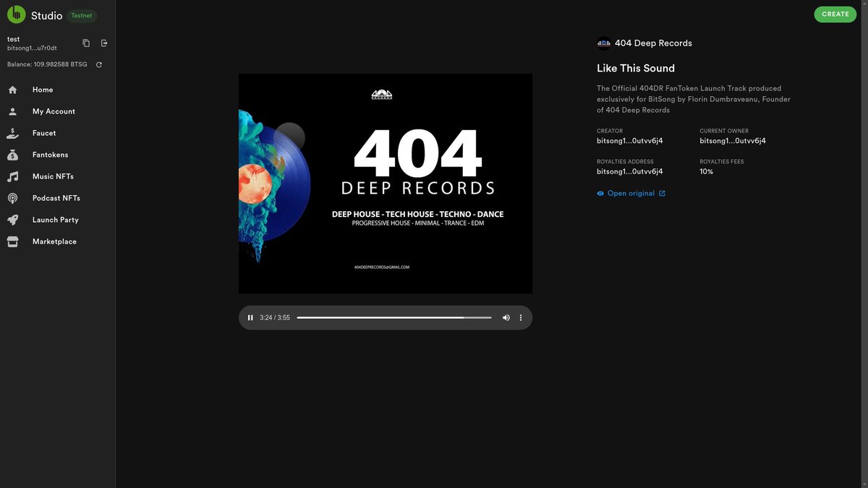Click the bitsong1...u7r0dt wallet address
This screenshot has width=868, height=488.
32,48
